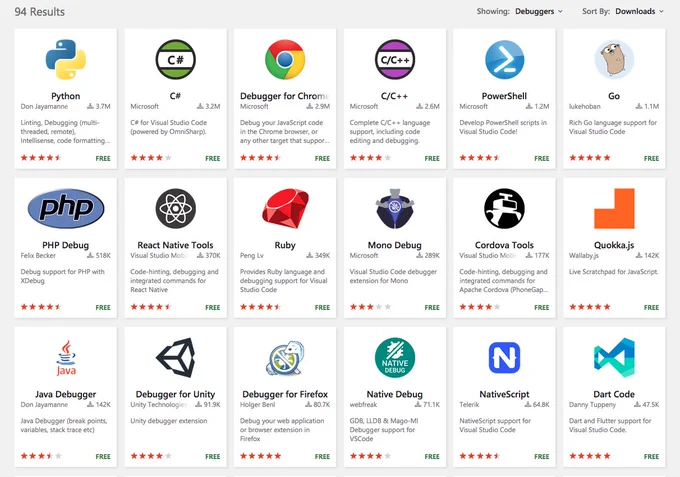Expand the Showing Debuggers dropdown
This screenshot has height=477, width=680.
click(x=539, y=11)
